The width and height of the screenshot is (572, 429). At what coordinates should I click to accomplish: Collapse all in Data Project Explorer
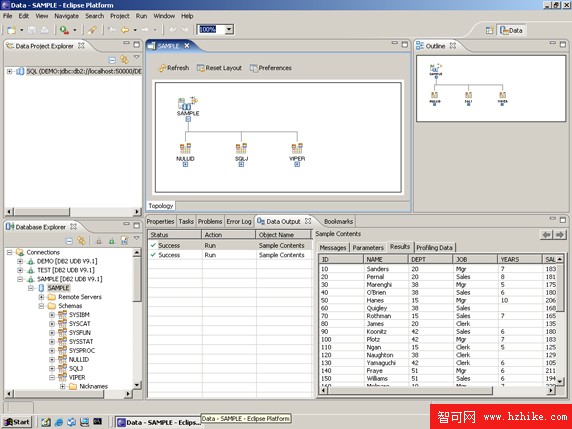(x=112, y=59)
